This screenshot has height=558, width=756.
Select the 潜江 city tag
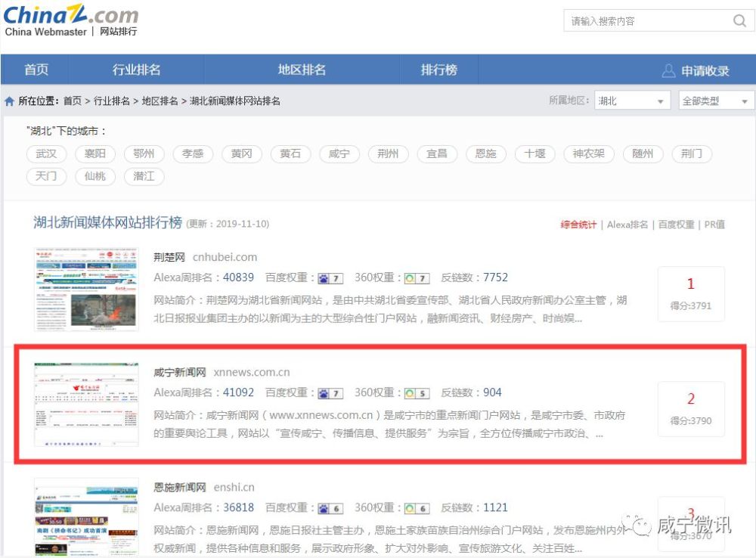click(x=144, y=176)
